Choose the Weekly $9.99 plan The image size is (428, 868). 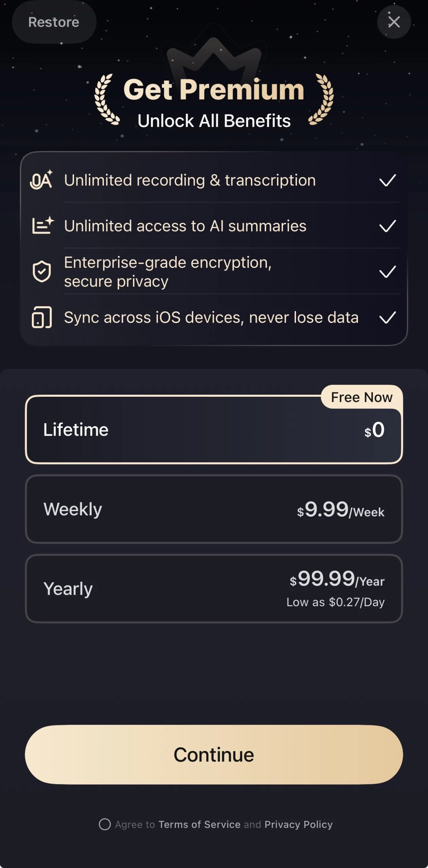click(x=214, y=509)
